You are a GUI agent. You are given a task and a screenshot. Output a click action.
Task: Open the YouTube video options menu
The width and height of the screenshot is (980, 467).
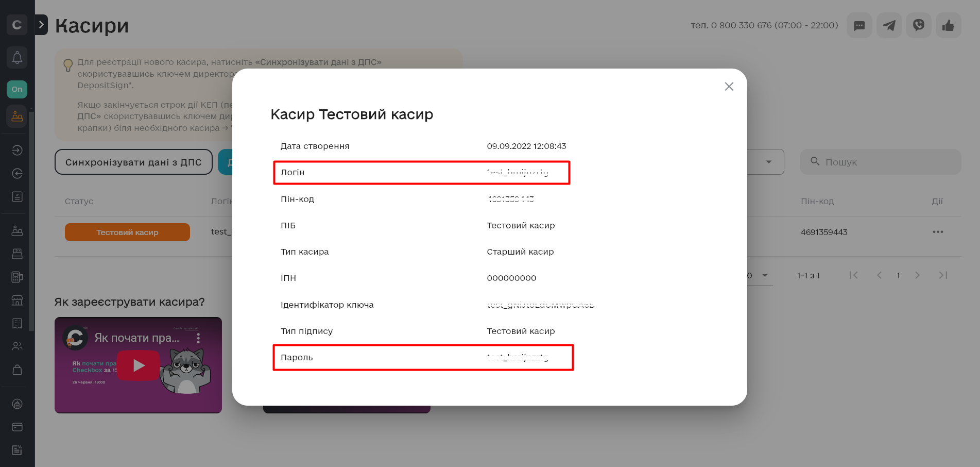(198, 338)
